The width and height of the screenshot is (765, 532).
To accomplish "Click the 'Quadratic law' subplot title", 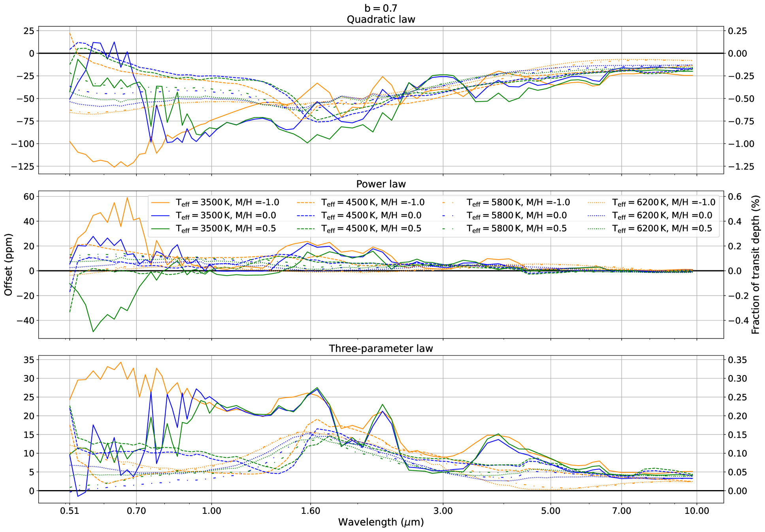I will click(381, 19).
